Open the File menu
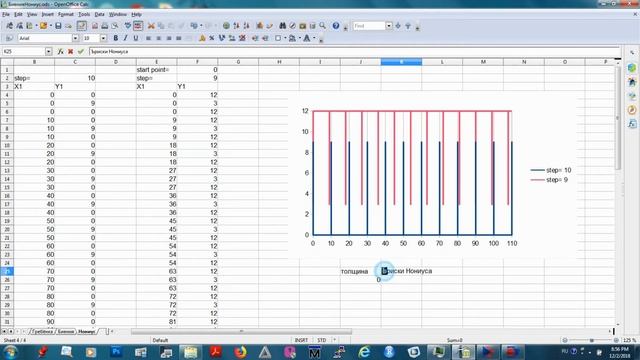 pos(6,14)
